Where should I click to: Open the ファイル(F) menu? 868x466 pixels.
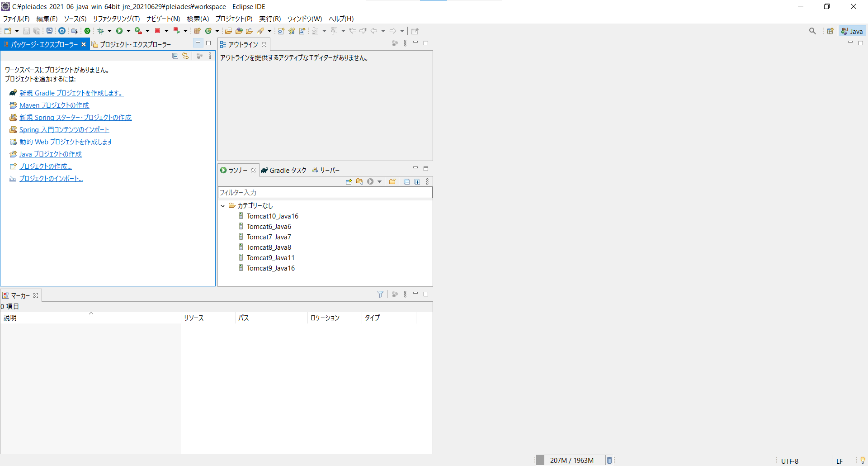coord(16,19)
